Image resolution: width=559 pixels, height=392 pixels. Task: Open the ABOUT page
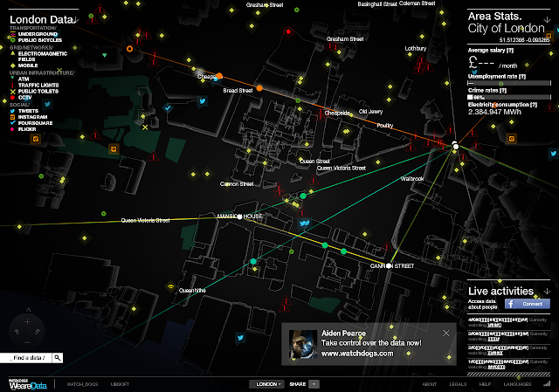429,384
